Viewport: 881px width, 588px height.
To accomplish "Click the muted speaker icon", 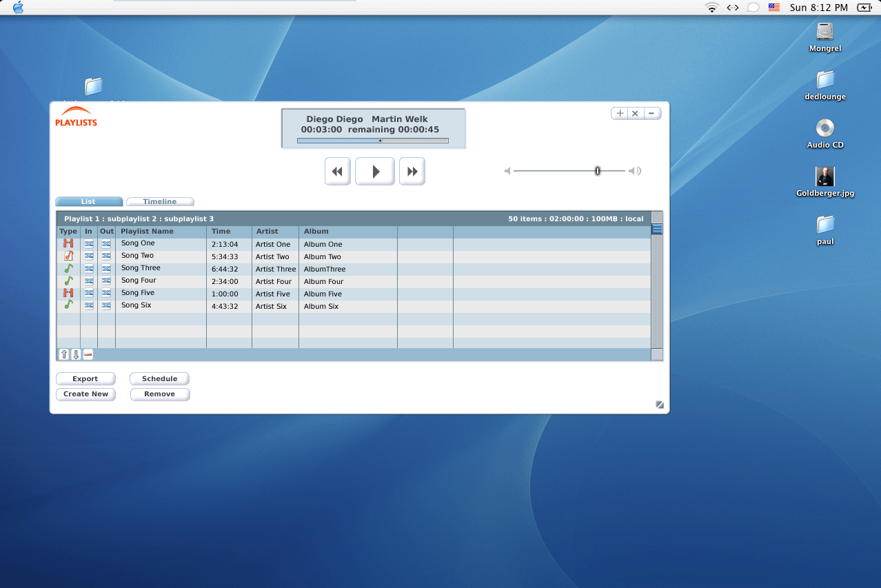I will pos(507,171).
